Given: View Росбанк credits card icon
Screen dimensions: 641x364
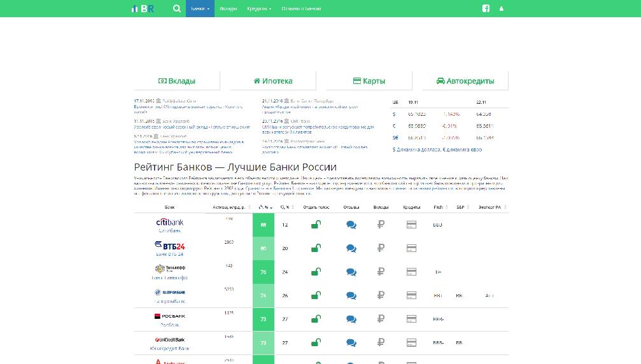Looking at the screenshot, I should pyautogui.click(x=411, y=319).
